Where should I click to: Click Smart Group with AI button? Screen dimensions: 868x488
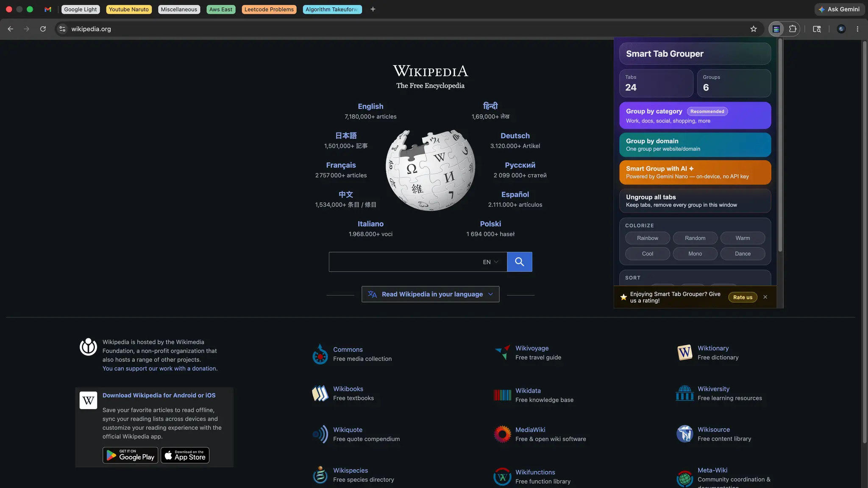pyautogui.click(x=695, y=172)
